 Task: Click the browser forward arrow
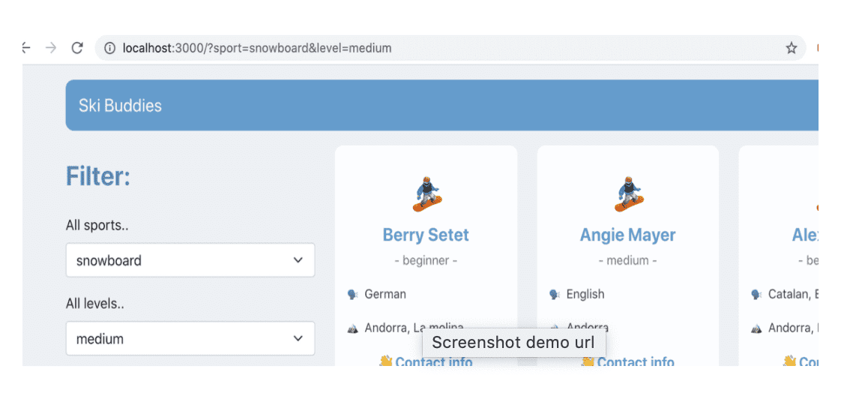51,48
